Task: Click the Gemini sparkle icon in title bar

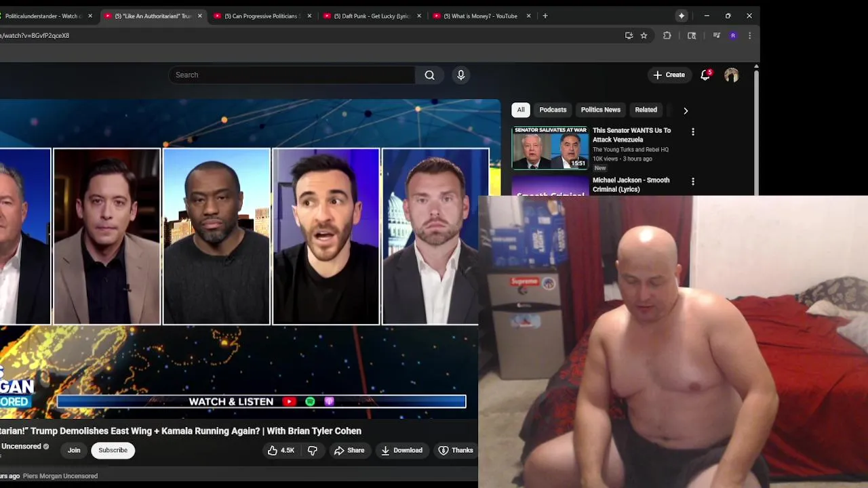Action: click(682, 16)
